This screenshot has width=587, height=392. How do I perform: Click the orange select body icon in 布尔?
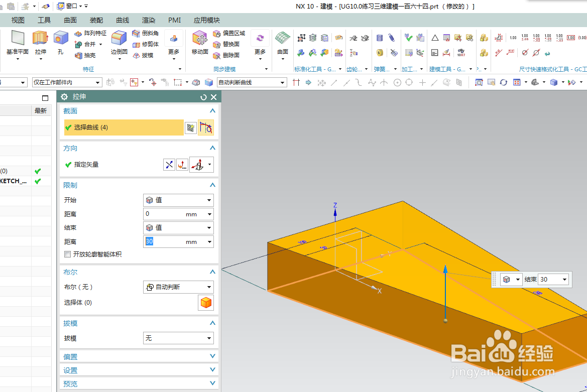[x=206, y=303]
